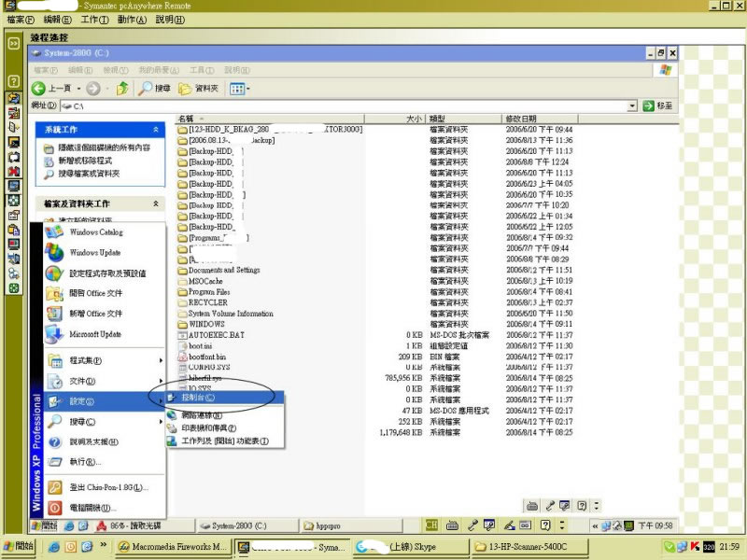
Task: Click 搜尋檔案或資料夾 link
Action: point(89,174)
